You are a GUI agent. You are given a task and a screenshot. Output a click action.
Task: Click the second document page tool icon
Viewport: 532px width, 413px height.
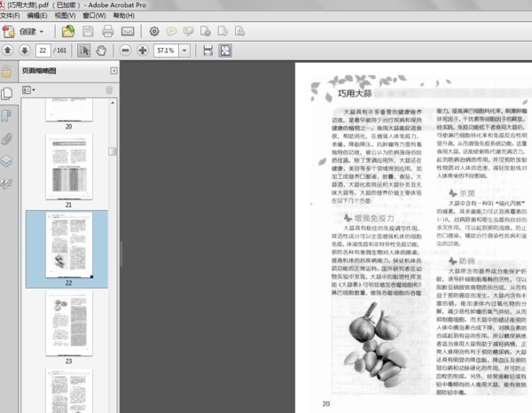click(223, 31)
